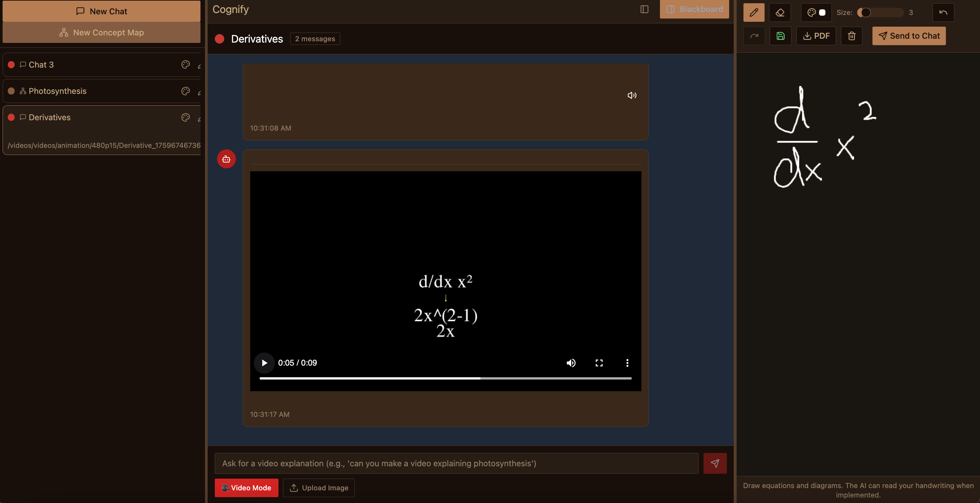The height and width of the screenshot is (503, 980).
Task: Open the Chat 3 conversation
Action: [x=41, y=65]
